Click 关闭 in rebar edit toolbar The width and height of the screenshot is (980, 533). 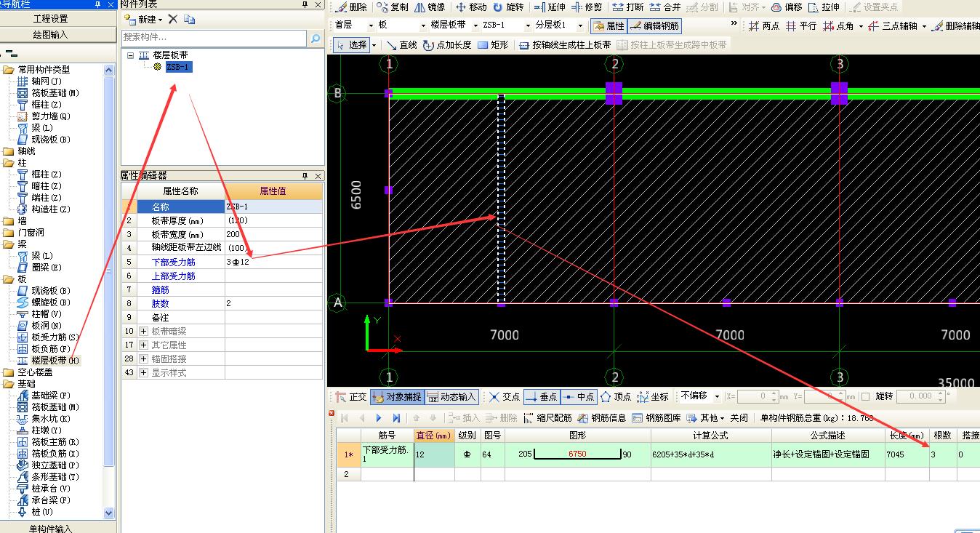[x=739, y=417]
